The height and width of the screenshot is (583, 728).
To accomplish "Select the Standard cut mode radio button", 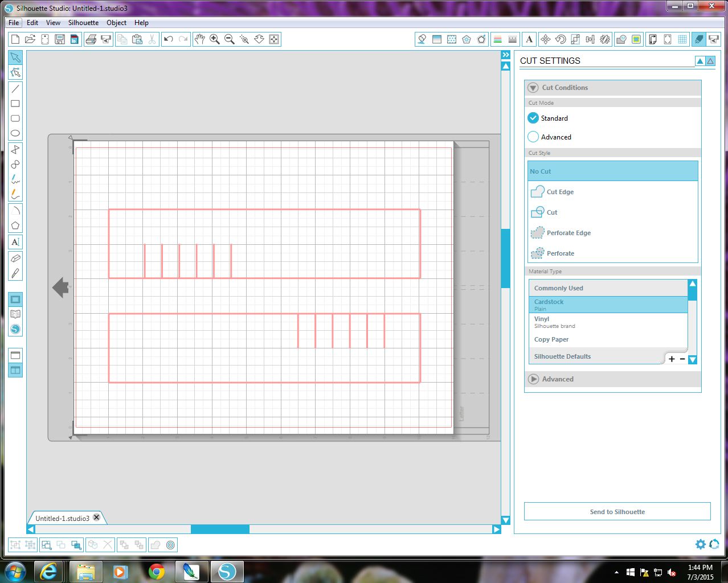I will 533,118.
